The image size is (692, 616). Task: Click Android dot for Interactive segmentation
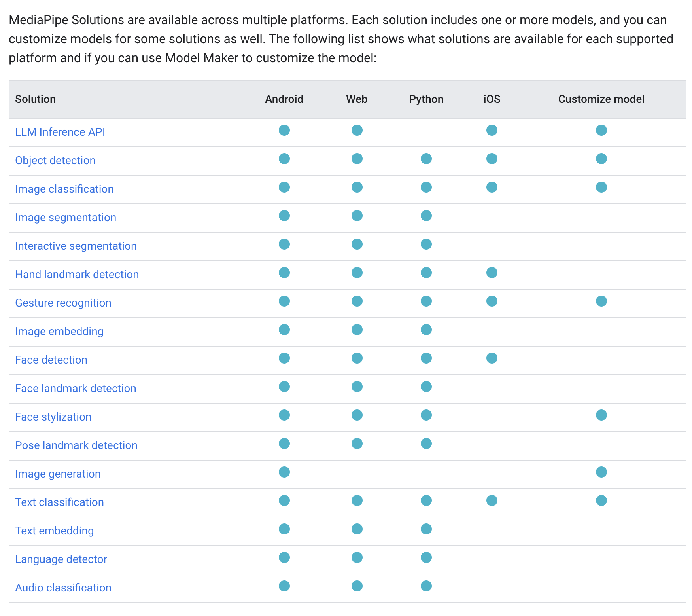[x=284, y=244]
